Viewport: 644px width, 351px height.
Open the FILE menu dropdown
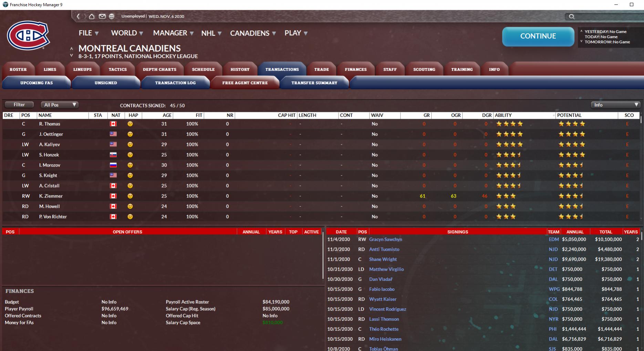[89, 33]
